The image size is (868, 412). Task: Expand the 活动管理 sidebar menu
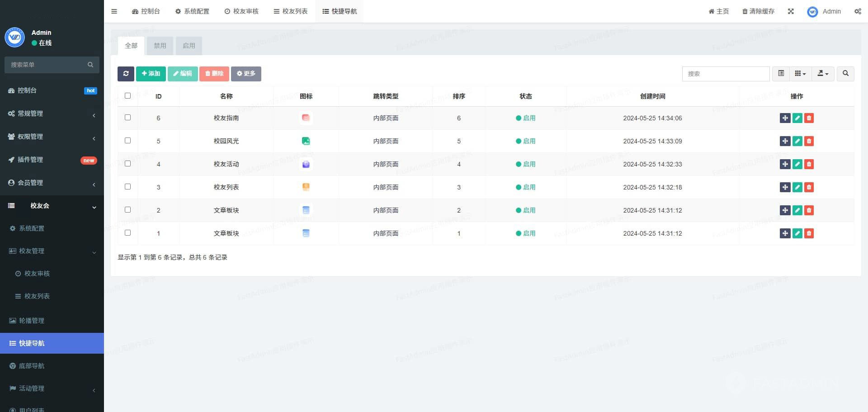pyautogui.click(x=52, y=388)
